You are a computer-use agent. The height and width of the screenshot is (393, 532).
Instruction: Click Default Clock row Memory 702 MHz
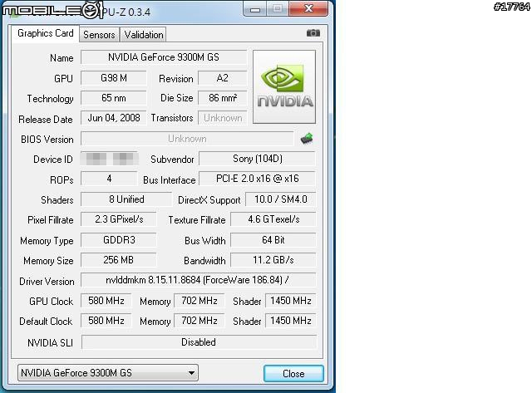(x=199, y=321)
